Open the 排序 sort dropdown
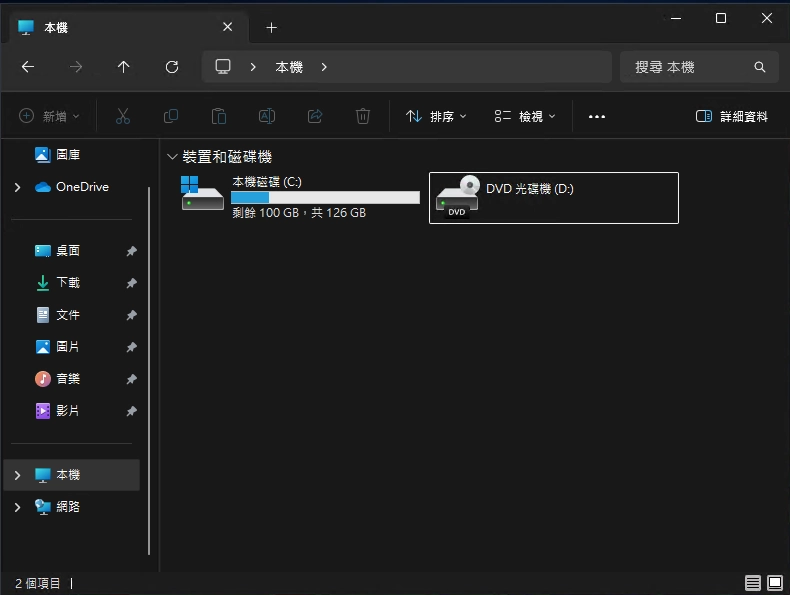Image resolution: width=790 pixels, height=595 pixels. click(436, 116)
